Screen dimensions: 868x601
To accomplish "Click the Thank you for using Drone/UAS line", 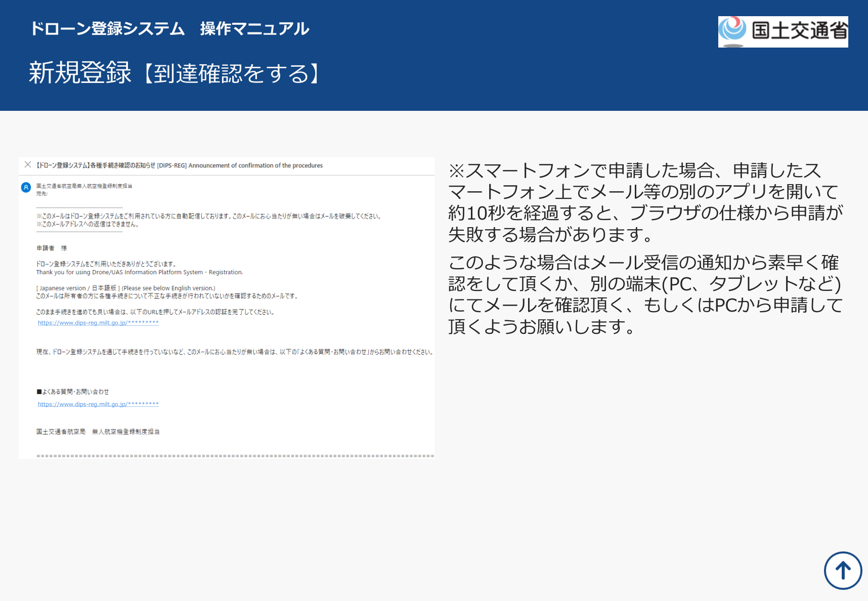I will click(x=140, y=272).
